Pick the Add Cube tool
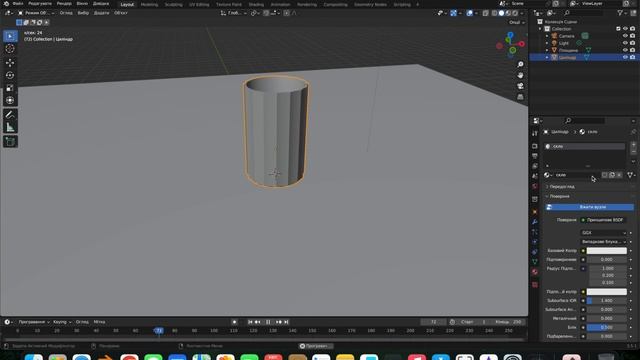The height and width of the screenshot is (360, 640). pyautogui.click(x=10, y=142)
